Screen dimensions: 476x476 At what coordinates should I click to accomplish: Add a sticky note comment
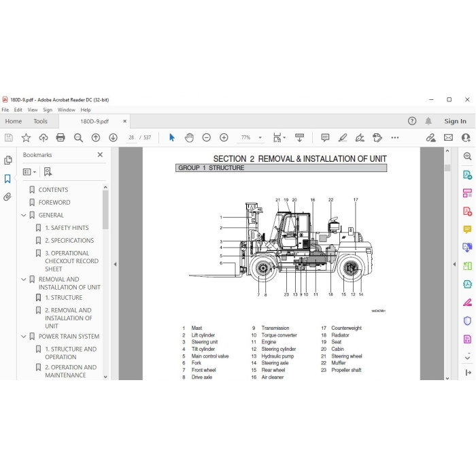click(325, 138)
